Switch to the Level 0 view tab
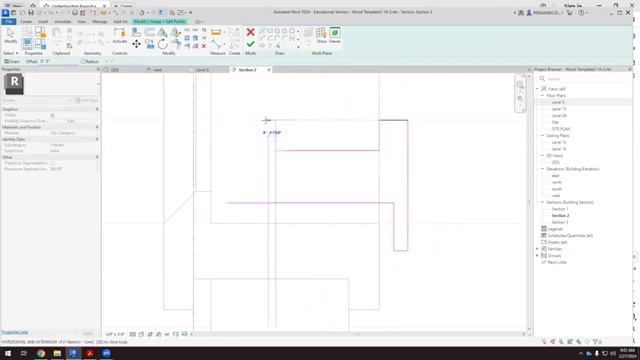This screenshot has width=640, height=360. [x=202, y=70]
